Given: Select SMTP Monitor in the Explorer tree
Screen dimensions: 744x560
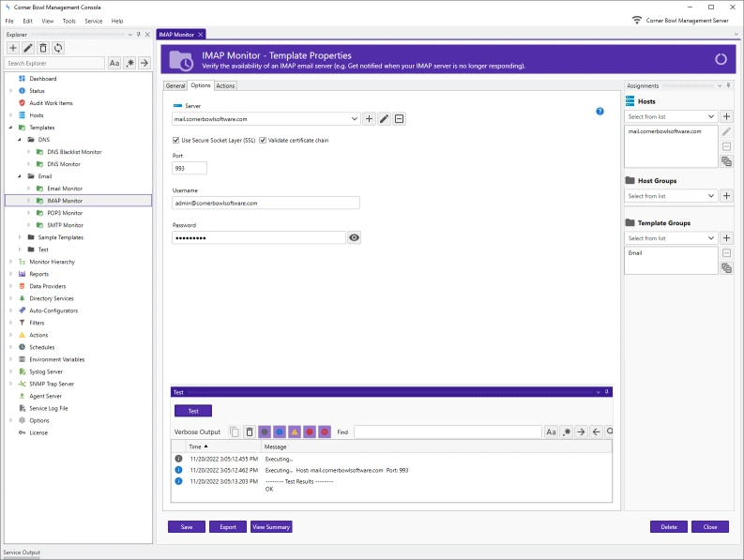Looking at the screenshot, I should [65, 225].
